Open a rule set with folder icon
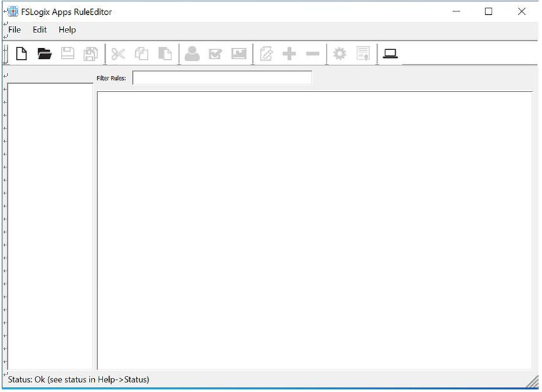Viewport: 542px width, 392px height. pyautogui.click(x=45, y=54)
